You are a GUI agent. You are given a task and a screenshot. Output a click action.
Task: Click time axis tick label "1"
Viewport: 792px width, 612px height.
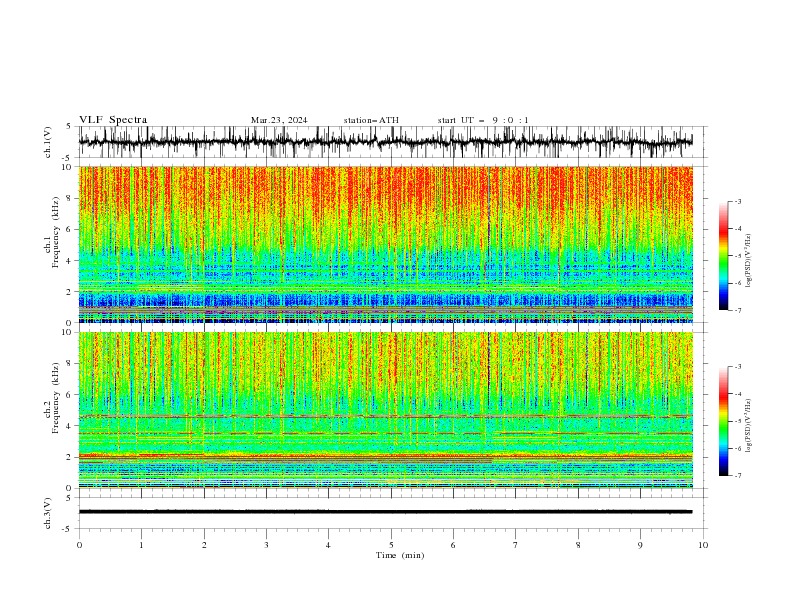pyautogui.click(x=141, y=545)
